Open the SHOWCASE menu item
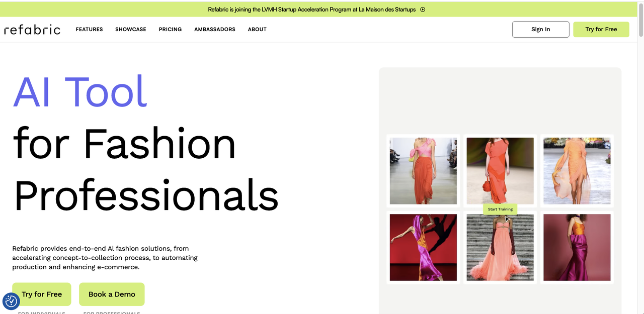This screenshot has height=314, width=644. point(131,29)
